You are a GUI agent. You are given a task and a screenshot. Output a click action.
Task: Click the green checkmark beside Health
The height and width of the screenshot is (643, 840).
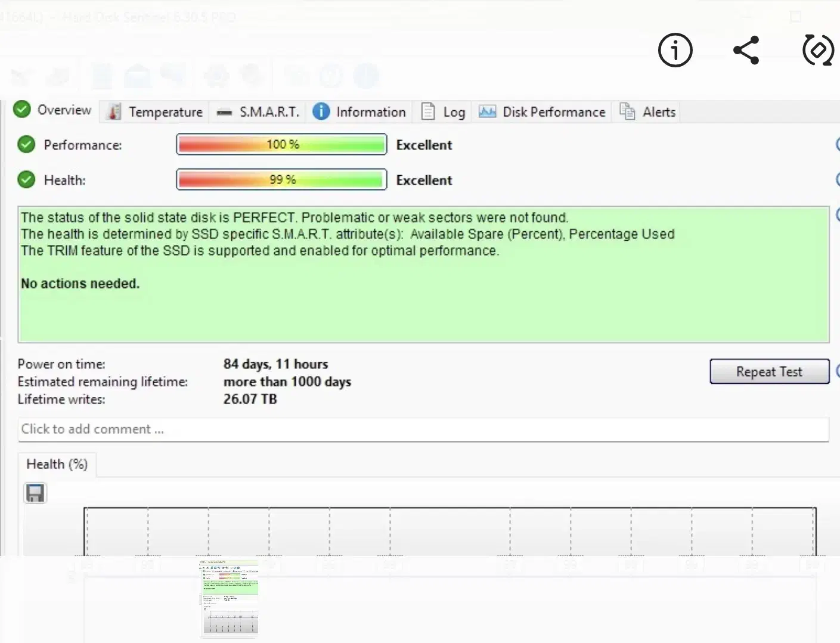click(x=26, y=180)
